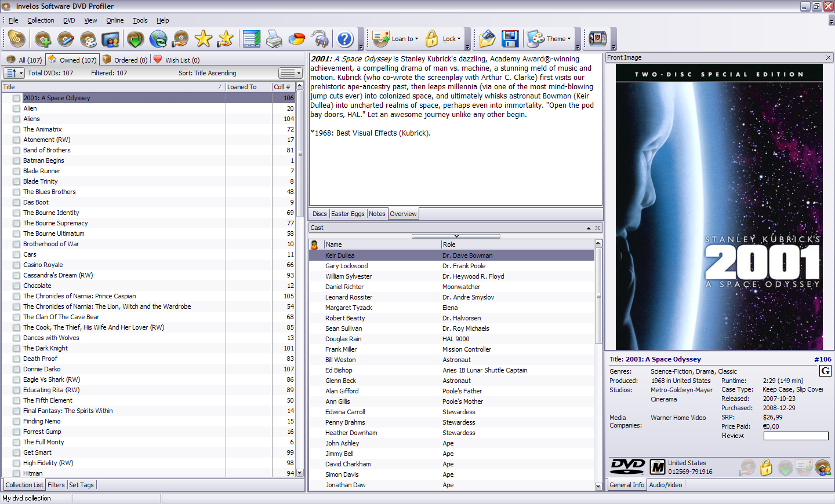
Task: Check the box for Batman Begins
Action: point(16,160)
